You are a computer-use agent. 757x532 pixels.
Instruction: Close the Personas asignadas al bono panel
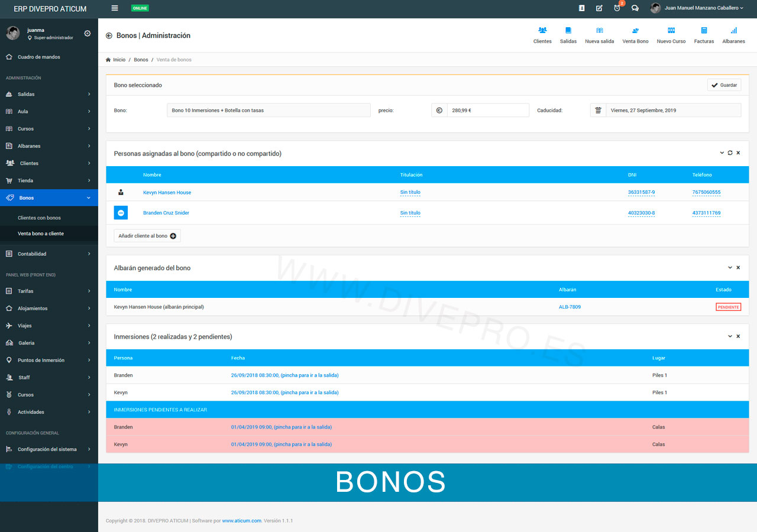(738, 153)
